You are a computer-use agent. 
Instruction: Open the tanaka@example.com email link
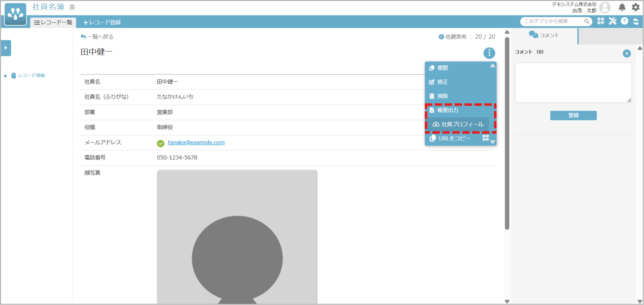196,142
